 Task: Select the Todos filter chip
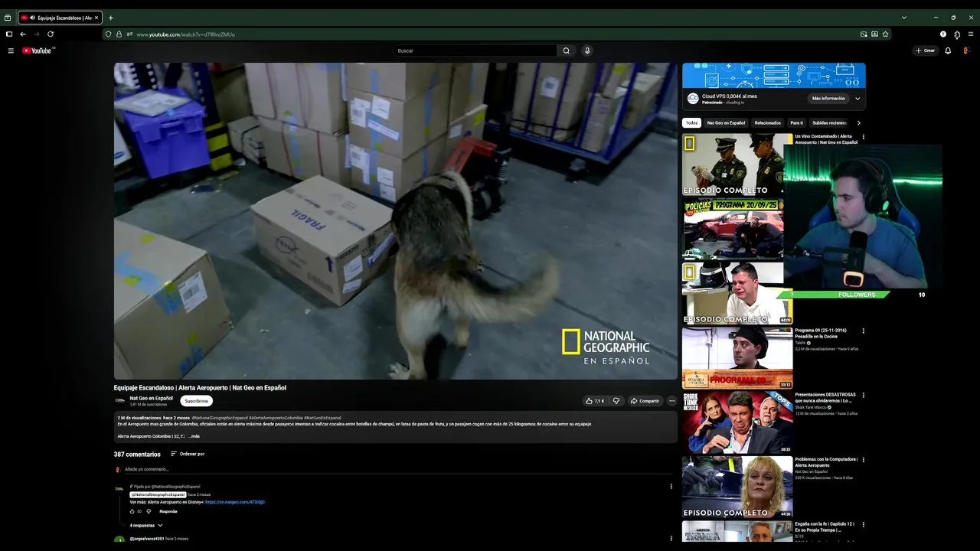click(x=691, y=122)
